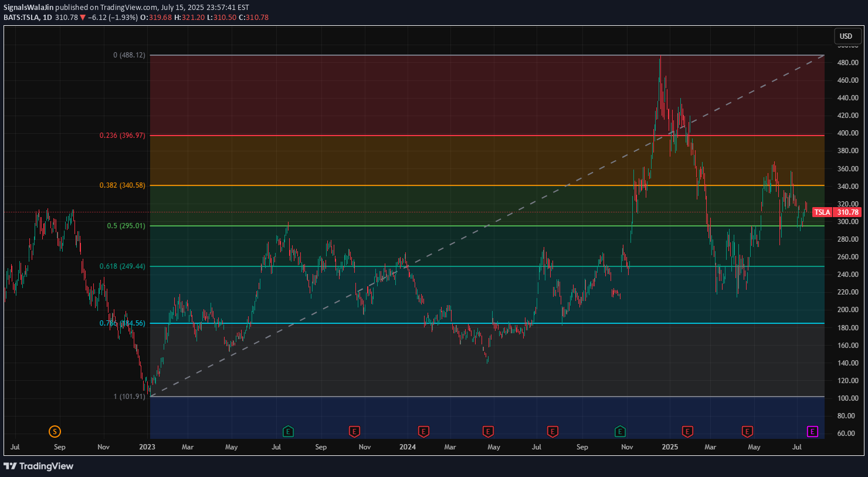Open the green earnings marker near July 2023

(x=288, y=432)
